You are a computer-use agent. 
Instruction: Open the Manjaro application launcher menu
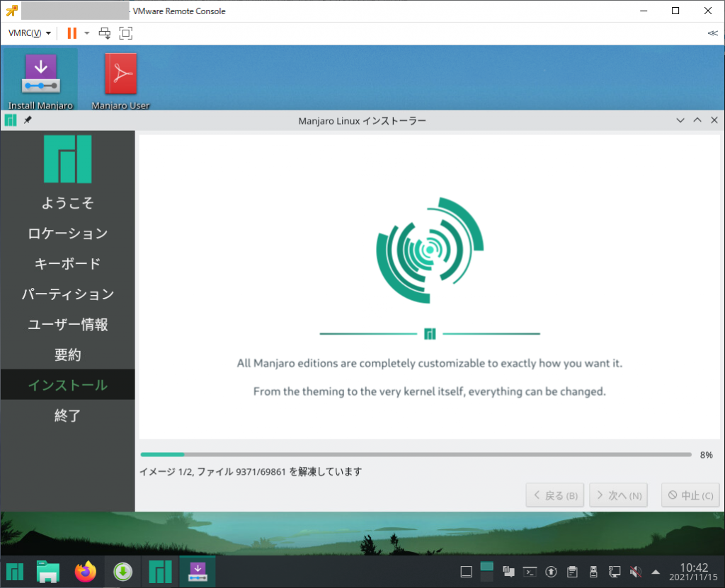pos(15,572)
